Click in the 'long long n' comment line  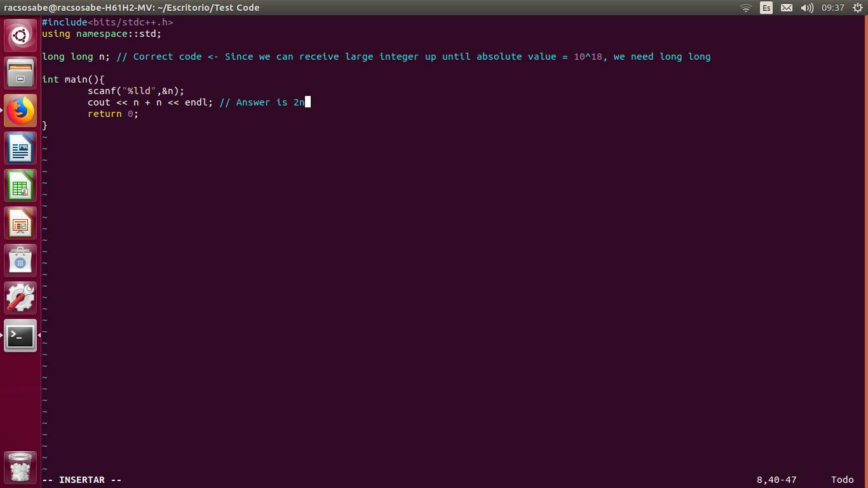coord(376,57)
